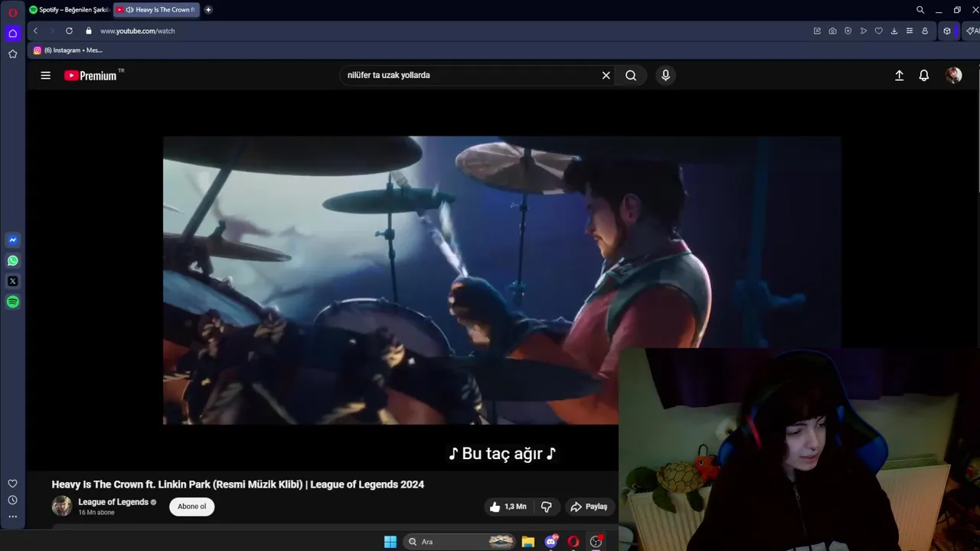
Task: Open File Explorer from taskbar
Action: pos(528,542)
